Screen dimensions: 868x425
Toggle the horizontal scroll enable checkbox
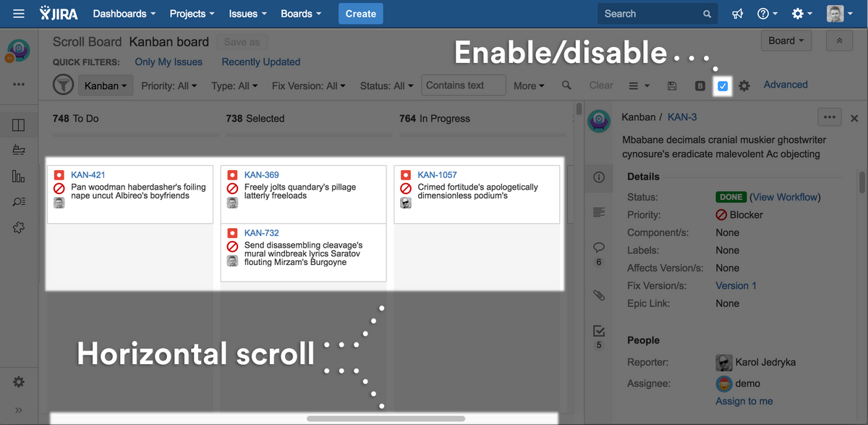(723, 86)
